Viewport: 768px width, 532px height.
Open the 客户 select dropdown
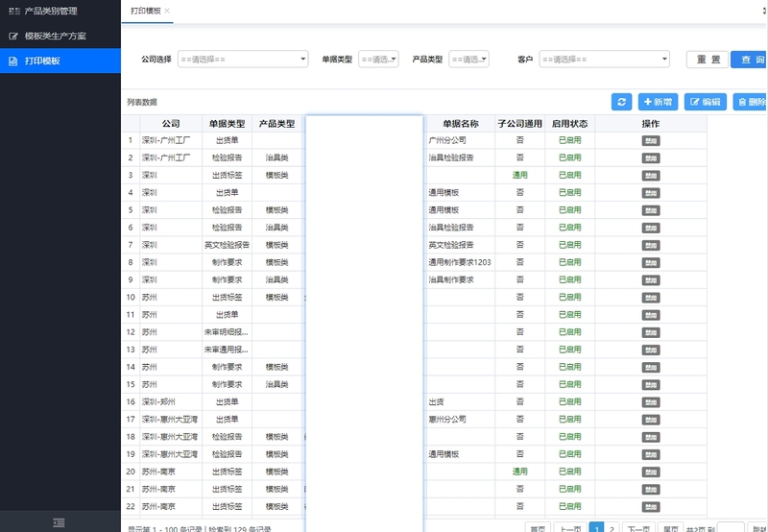pyautogui.click(x=604, y=59)
